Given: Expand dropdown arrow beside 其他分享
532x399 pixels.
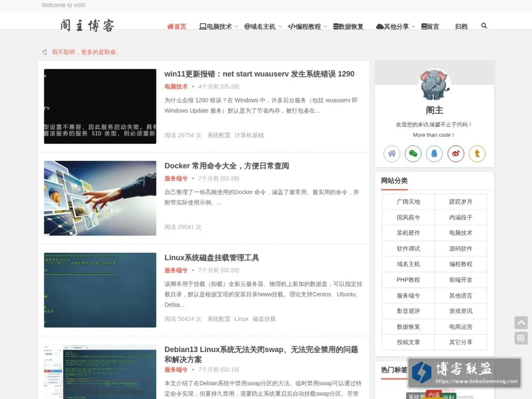Looking at the screenshot, I should click(x=414, y=27).
